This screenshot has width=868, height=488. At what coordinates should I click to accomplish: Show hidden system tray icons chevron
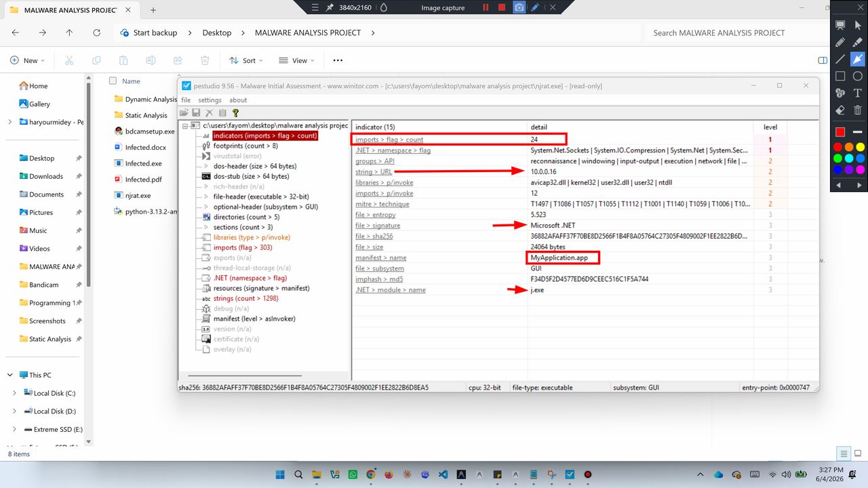click(702, 474)
